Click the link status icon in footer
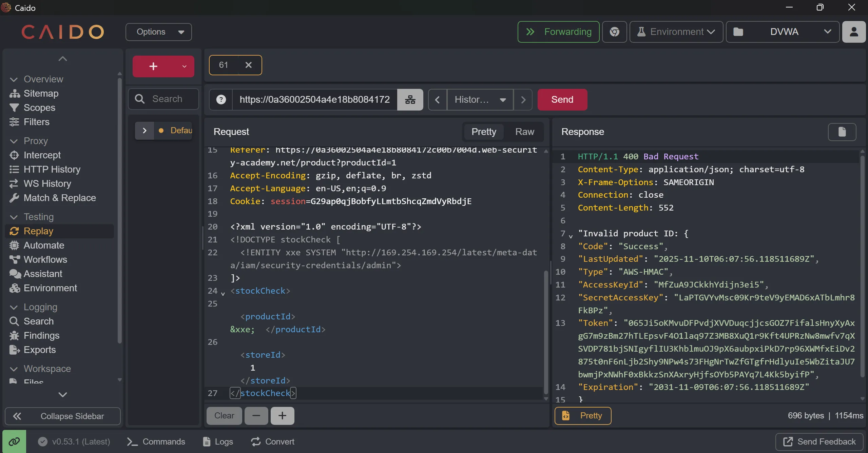Image resolution: width=868 pixels, height=453 pixels. [14, 441]
